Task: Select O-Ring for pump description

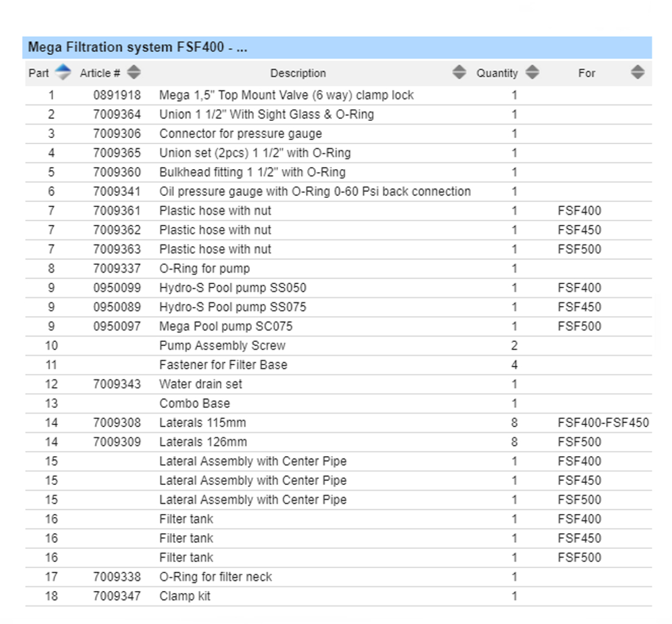Action: pos(205,269)
